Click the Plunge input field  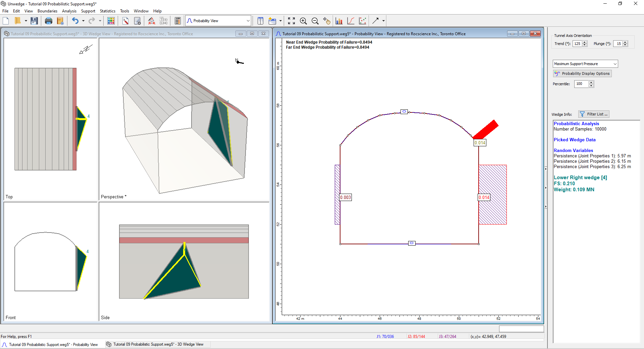tap(618, 44)
